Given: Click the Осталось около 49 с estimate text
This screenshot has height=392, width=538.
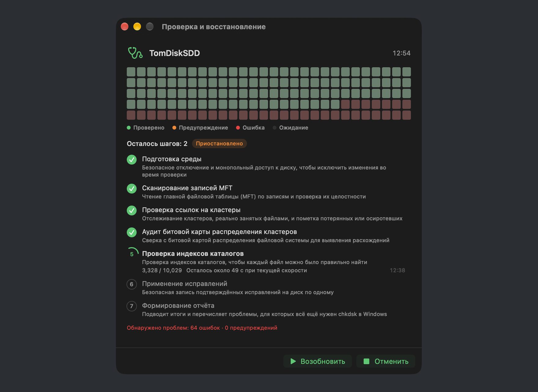Looking at the screenshot, I should (x=247, y=270).
